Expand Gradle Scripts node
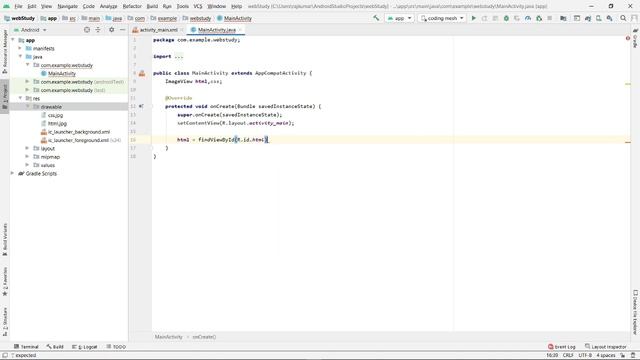 13,173
